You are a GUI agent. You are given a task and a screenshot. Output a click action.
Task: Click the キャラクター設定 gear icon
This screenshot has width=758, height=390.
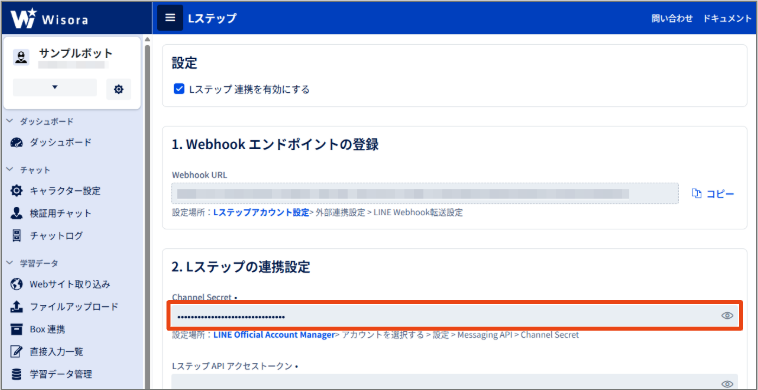pos(16,190)
